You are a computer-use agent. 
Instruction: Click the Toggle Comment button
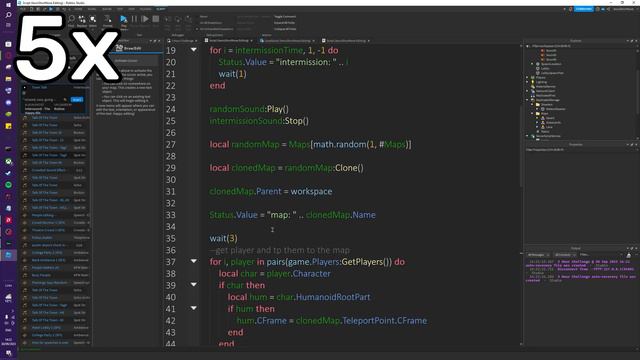(x=285, y=17)
